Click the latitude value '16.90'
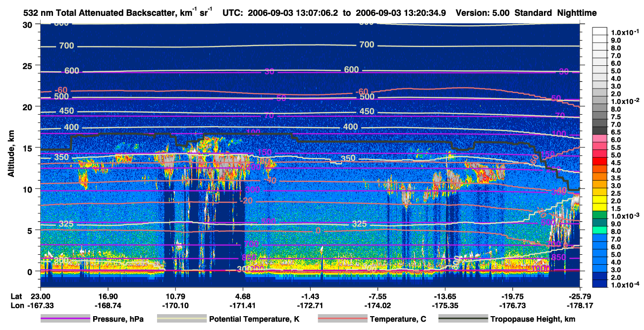Viewport: 644px width, 330px height. click(107, 296)
